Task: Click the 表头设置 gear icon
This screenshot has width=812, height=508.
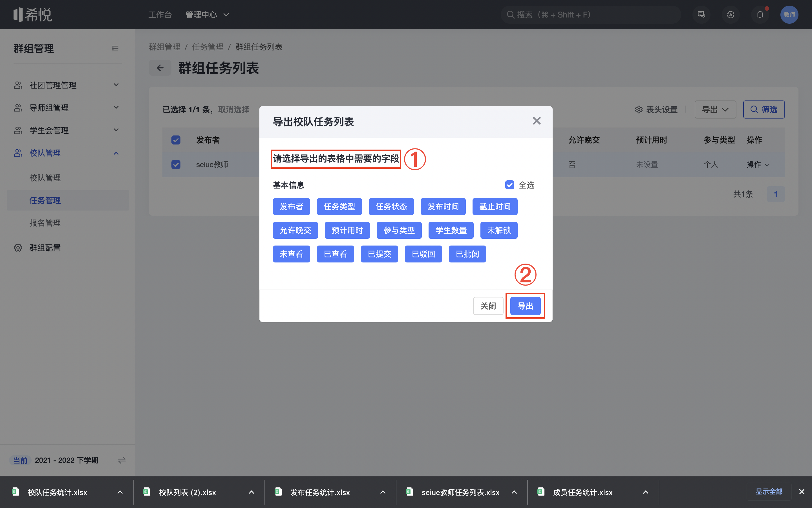Action: click(639, 110)
